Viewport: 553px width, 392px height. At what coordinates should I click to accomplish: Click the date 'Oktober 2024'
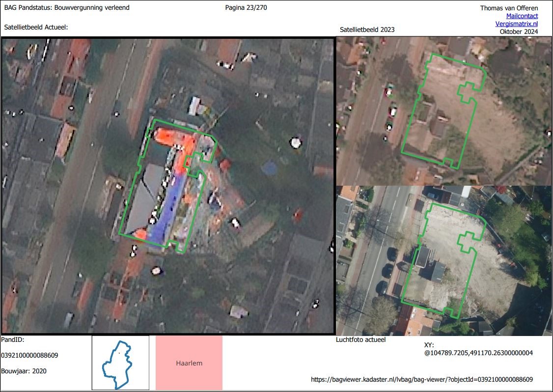pos(519,31)
